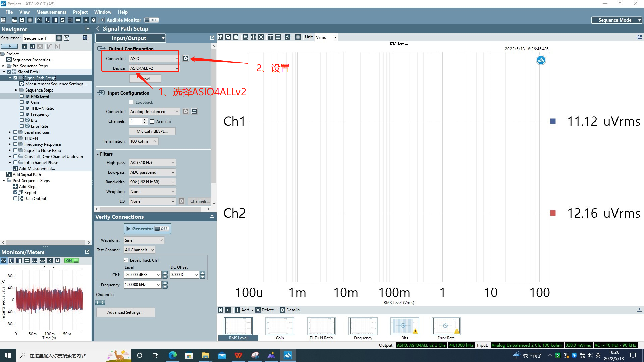The height and width of the screenshot is (362, 644).
Task: Click Details in the results bar
Action: [x=290, y=310]
